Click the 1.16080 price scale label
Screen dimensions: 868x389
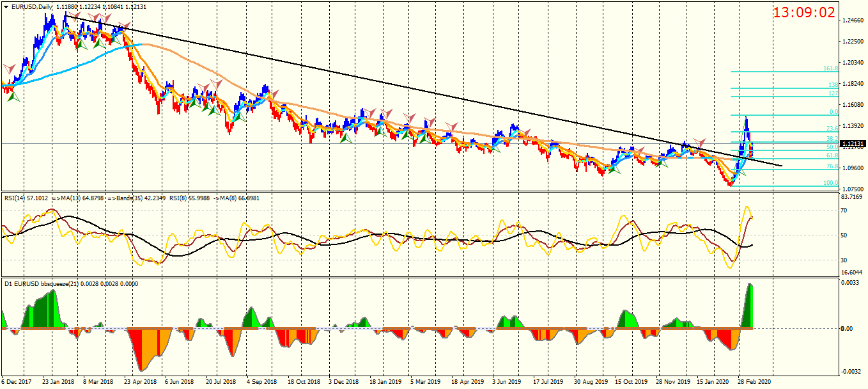853,105
